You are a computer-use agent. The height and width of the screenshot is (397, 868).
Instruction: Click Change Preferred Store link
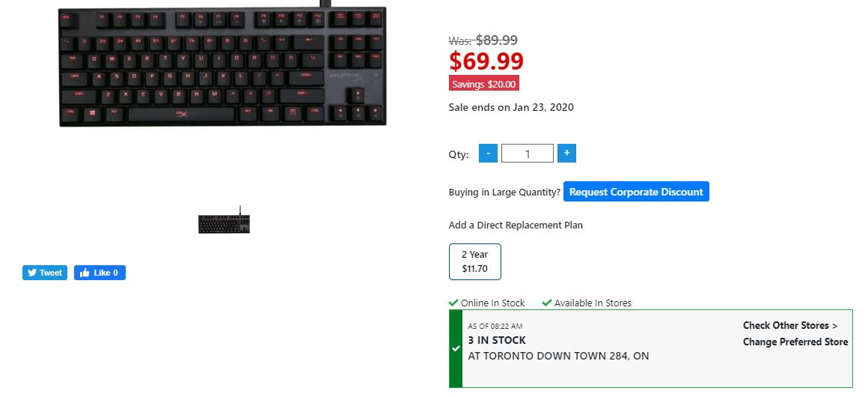[x=795, y=342]
